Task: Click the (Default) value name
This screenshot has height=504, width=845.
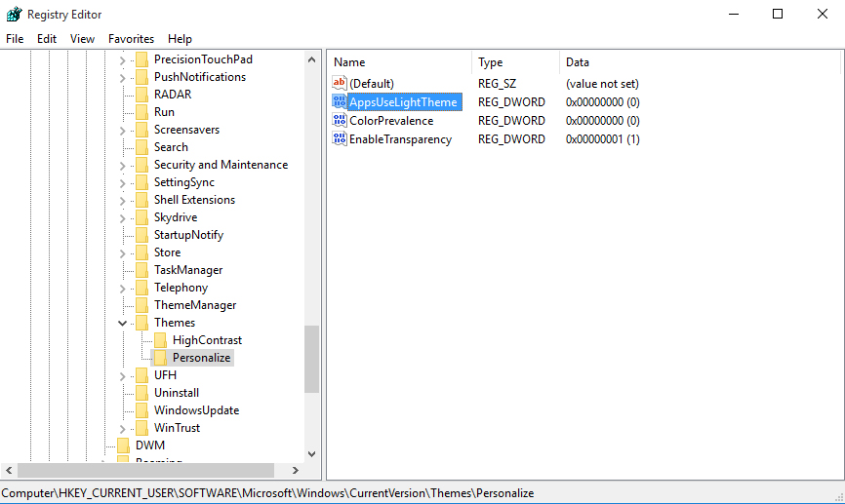Action: tap(372, 84)
